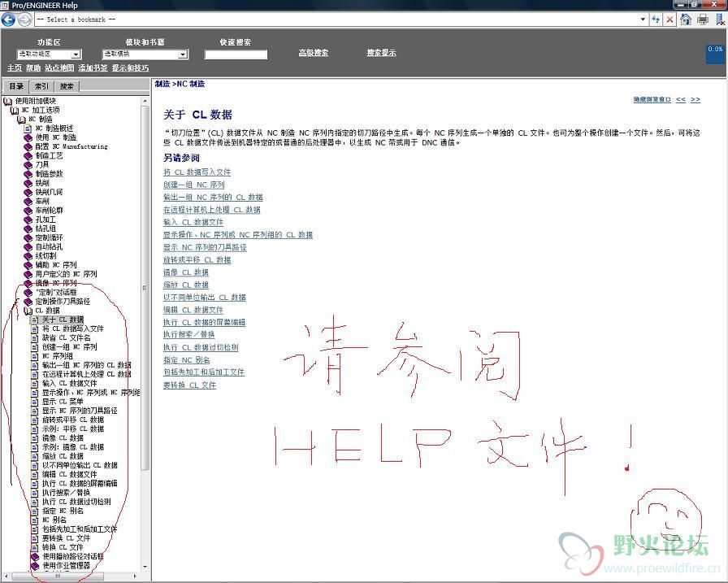
Task: Collapse the CL 数据 open book node
Action: pyautogui.click(x=28, y=311)
